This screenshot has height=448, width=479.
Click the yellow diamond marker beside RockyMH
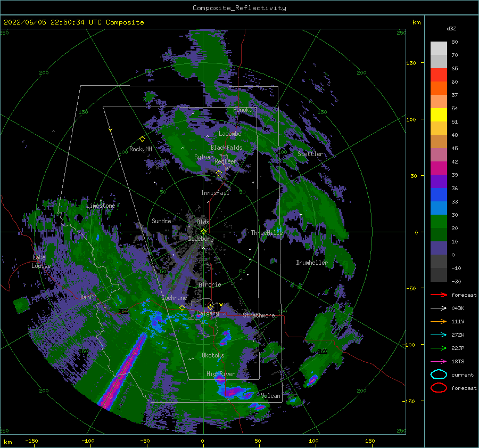[x=142, y=139]
